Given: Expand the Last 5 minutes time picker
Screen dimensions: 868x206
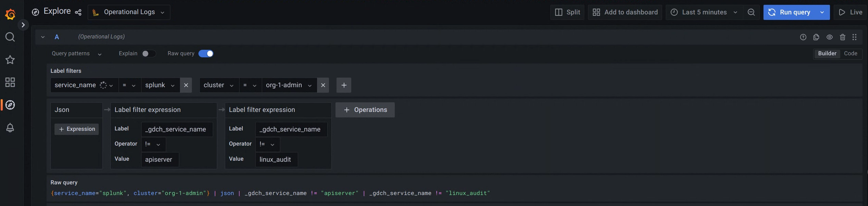Looking at the screenshot, I should [704, 12].
